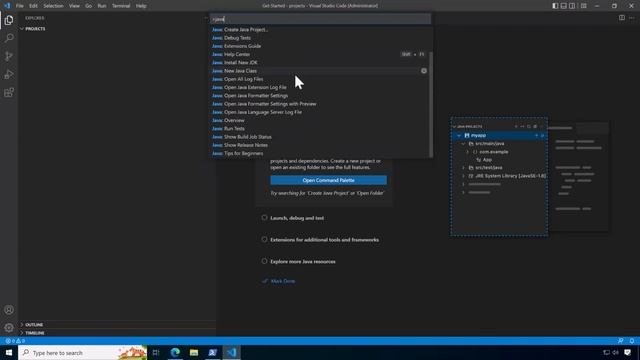
Task: Open the Selection menu
Action: 53,6
